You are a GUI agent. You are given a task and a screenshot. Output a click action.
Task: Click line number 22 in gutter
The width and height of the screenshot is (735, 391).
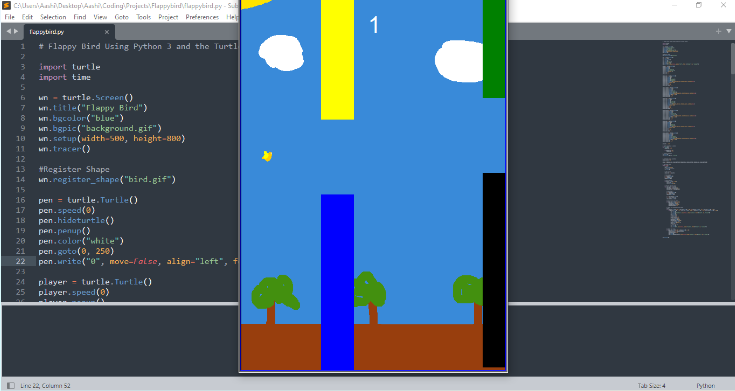point(21,262)
